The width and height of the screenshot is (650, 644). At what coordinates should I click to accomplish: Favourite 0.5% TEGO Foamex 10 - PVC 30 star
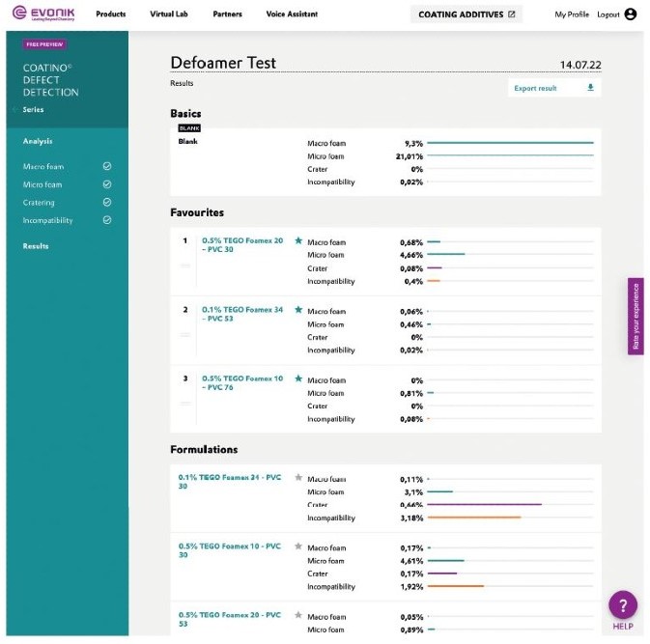click(298, 546)
